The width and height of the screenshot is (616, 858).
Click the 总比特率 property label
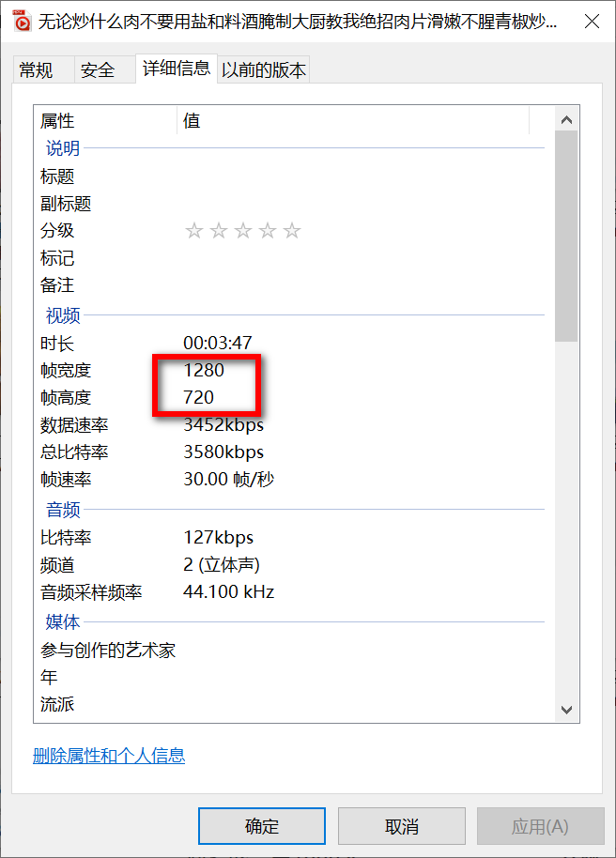pos(74,452)
